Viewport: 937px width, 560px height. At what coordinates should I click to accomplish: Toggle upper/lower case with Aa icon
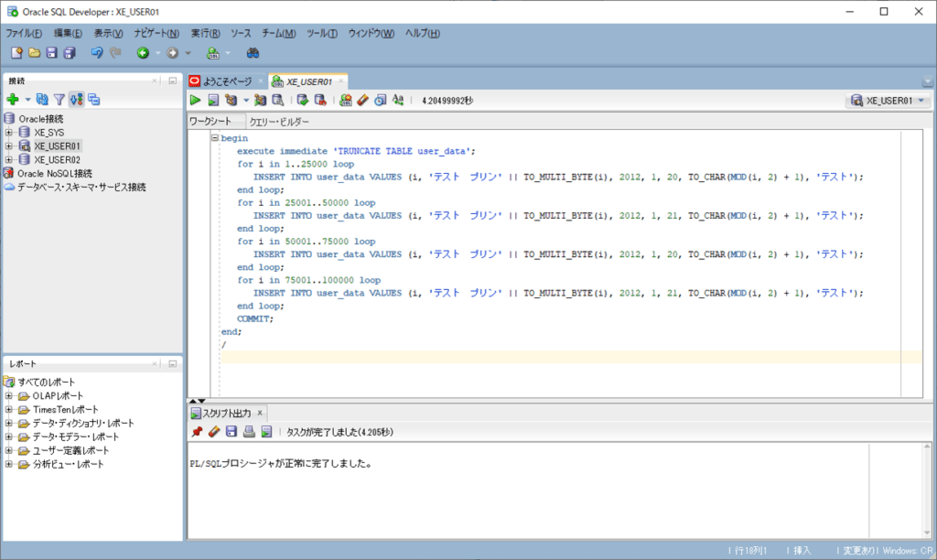[398, 101]
